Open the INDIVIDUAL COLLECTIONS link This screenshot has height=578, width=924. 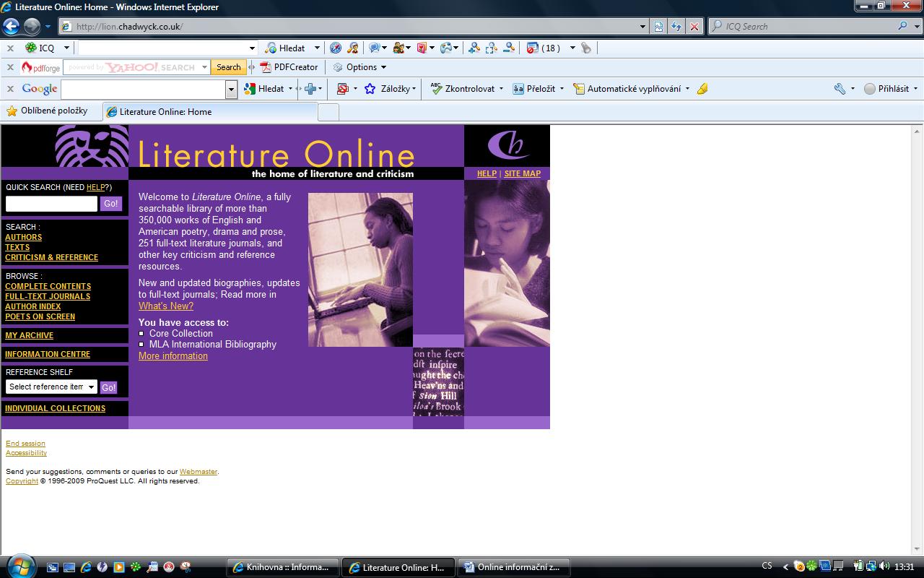[x=55, y=408]
